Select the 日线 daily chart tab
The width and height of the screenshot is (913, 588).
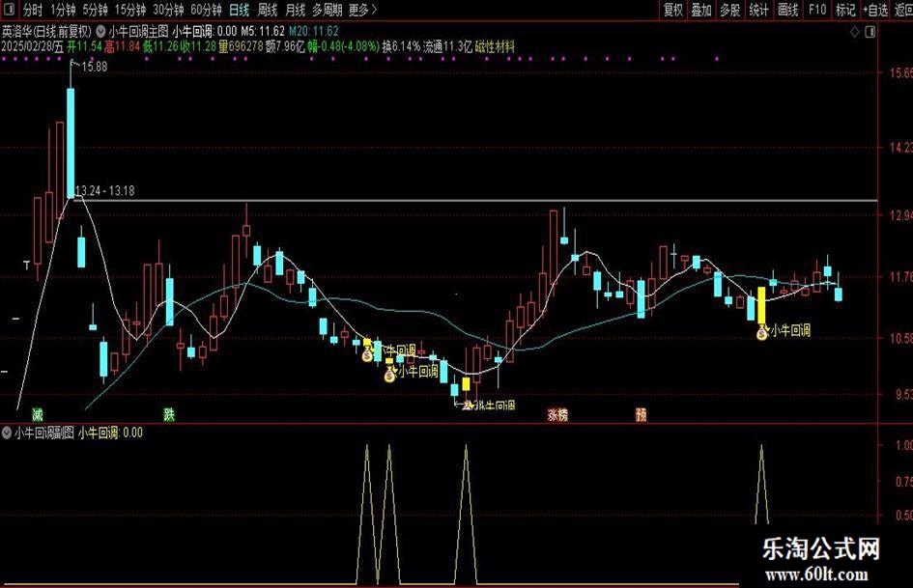(240, 10)
